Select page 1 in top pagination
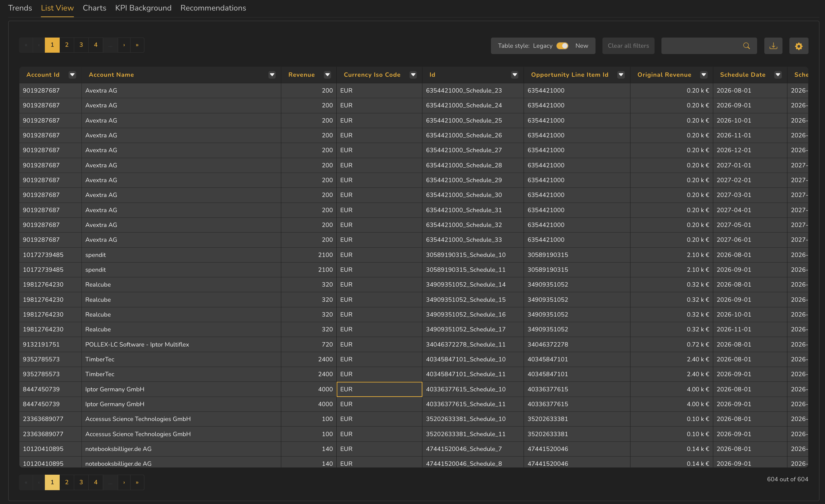The image size is (825, 504). [52, 45]
